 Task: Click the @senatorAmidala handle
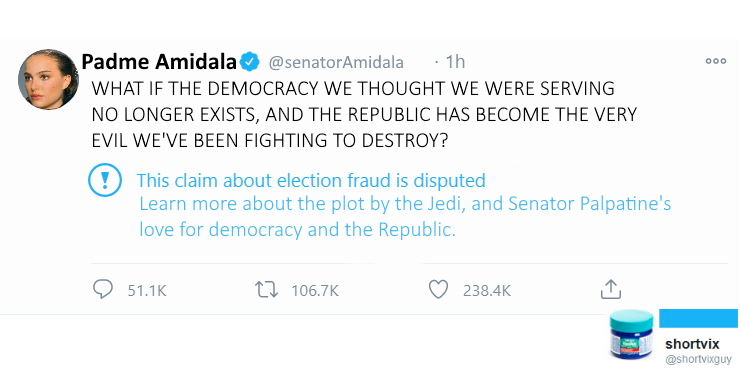tap(336, 62)
